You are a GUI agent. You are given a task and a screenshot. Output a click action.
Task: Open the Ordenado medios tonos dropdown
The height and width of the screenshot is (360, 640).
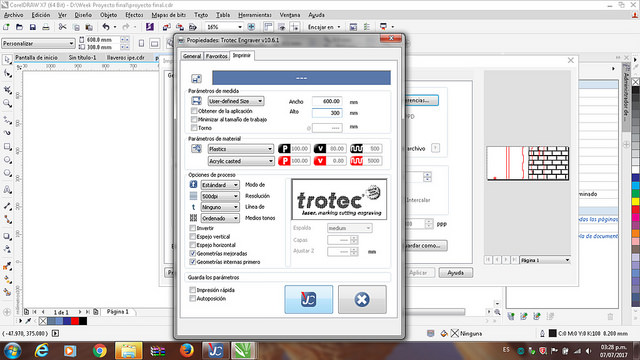[x=220, y=218]
